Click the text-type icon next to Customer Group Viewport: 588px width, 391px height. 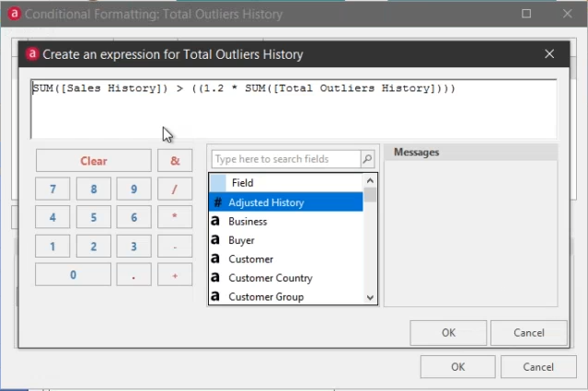tap(215, 296)
